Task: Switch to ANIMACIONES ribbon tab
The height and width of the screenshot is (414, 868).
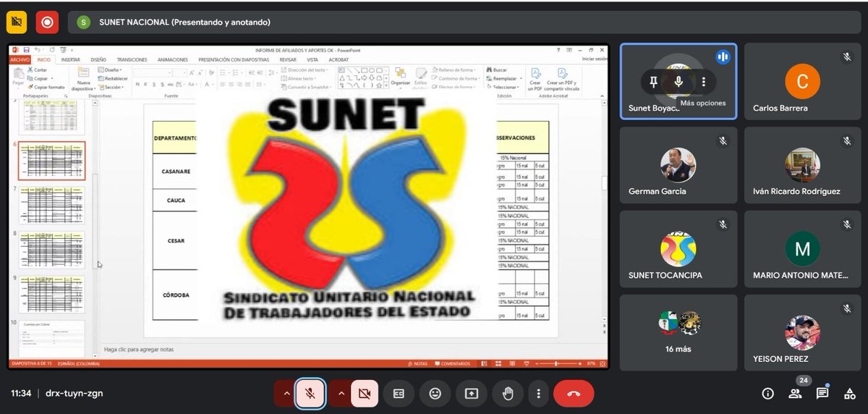Action: 172,59
